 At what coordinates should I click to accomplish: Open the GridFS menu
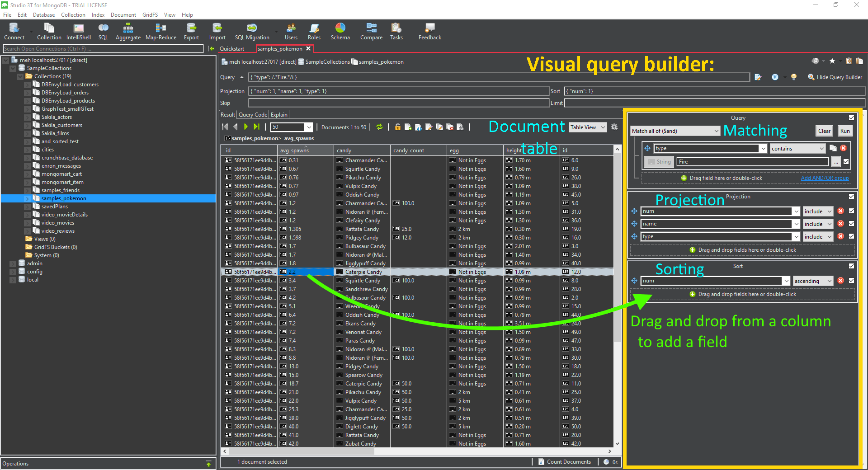[x=150, y=15]
